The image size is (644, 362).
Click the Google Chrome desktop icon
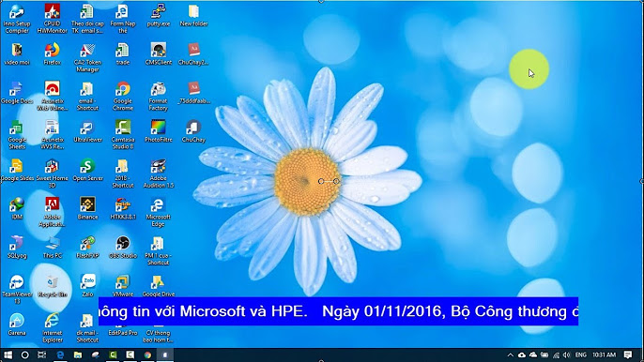tap(122, 96)
